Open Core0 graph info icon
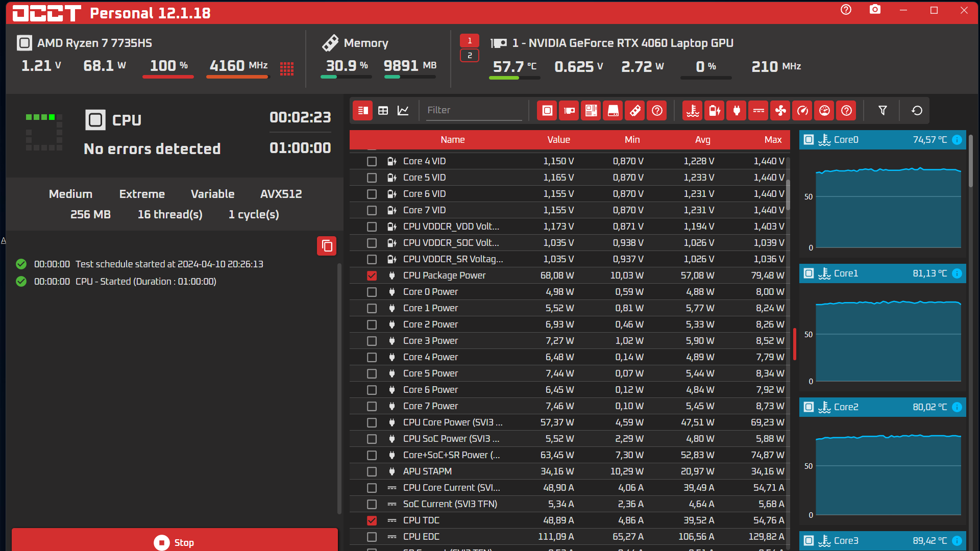 957,140
